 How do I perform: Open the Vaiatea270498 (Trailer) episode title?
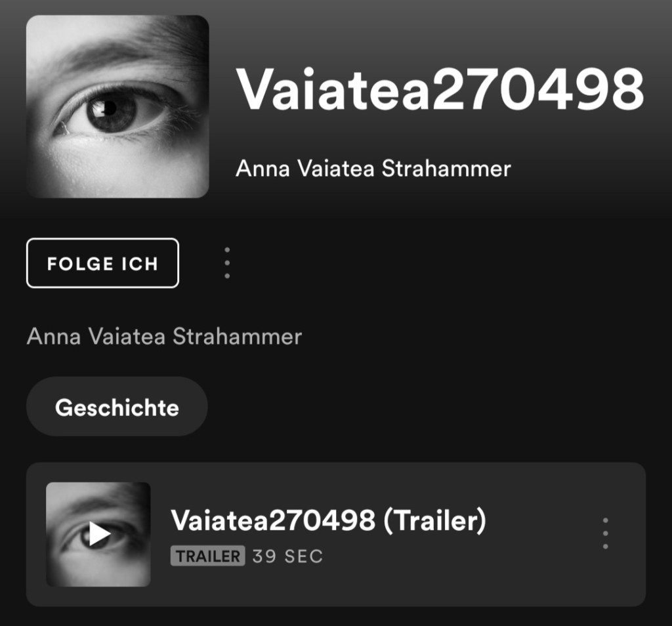pyautogui.click(x=328, y=520)
